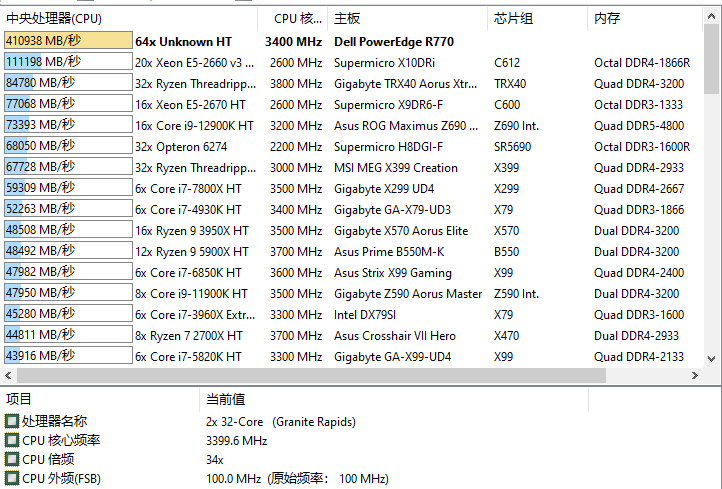Click the Quad DDR4-2133 memory cell
Viewport: 722px width, 489px height.
[x=639, y=357]
